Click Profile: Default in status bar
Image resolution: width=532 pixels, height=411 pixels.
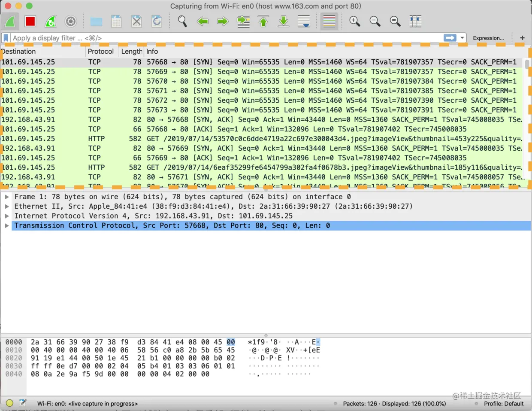pos(504,404)
